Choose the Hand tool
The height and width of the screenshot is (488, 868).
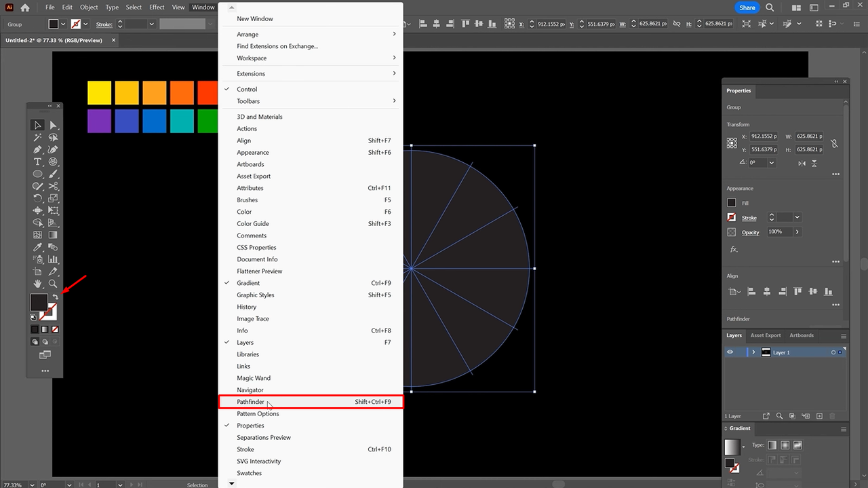point(38,284)
